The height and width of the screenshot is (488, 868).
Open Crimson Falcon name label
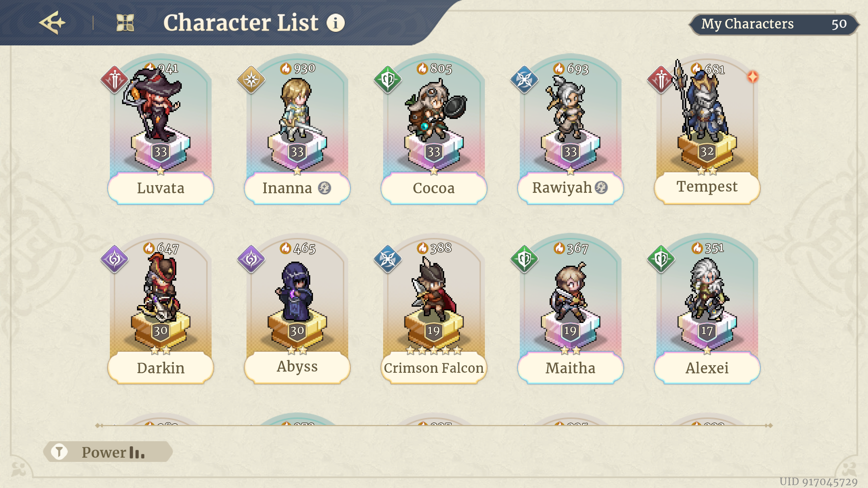pos(434,368)
